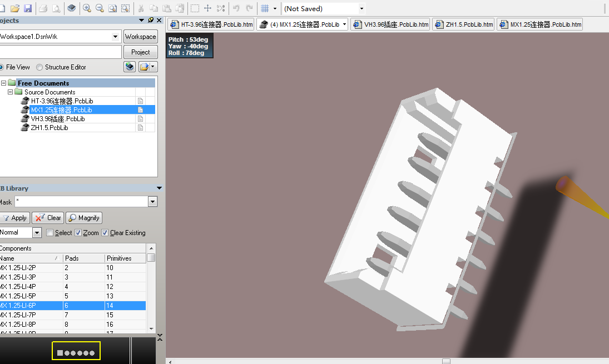Enable the Select checkbox
Viewport: 609px width, 364px height.
tap(49, 232)
